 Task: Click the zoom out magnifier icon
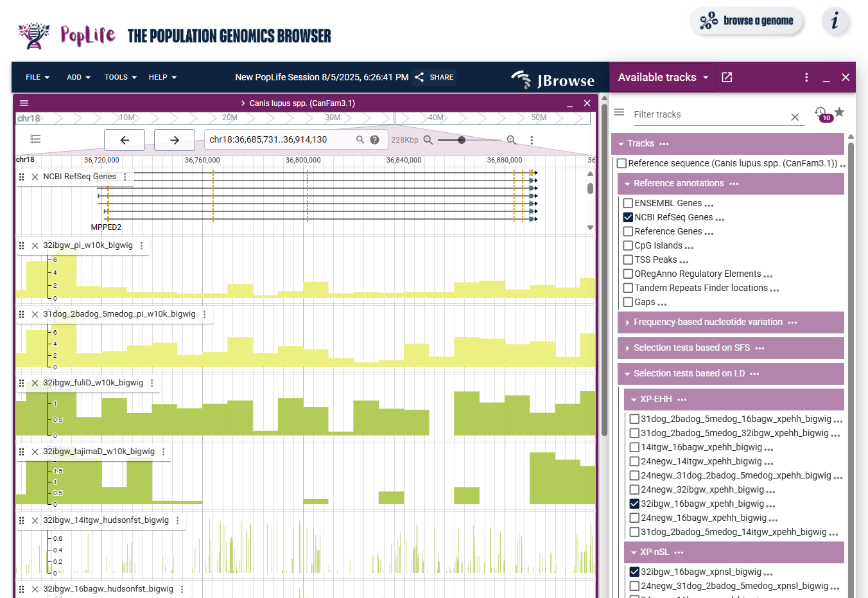coord(428,140)
